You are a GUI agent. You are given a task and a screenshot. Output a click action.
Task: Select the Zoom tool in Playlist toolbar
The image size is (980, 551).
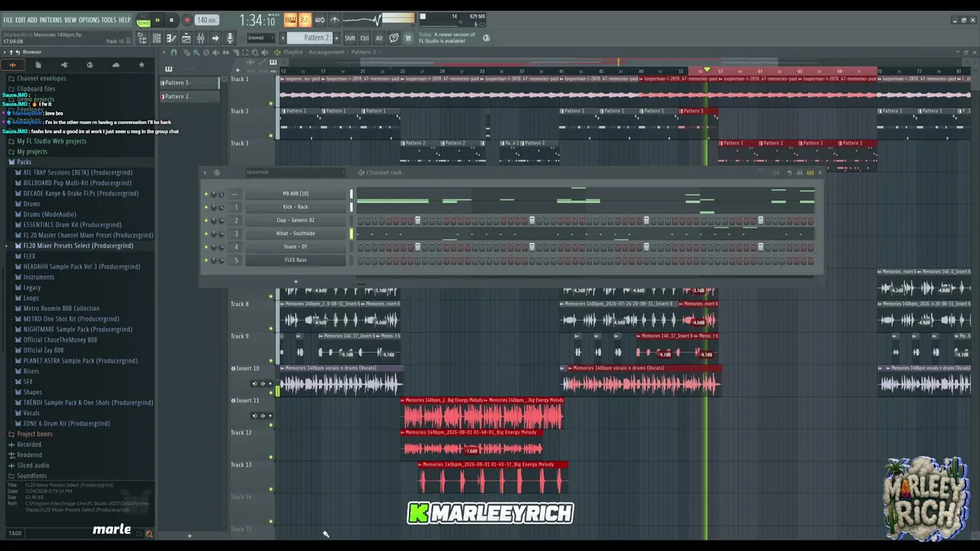coord(256,52)
